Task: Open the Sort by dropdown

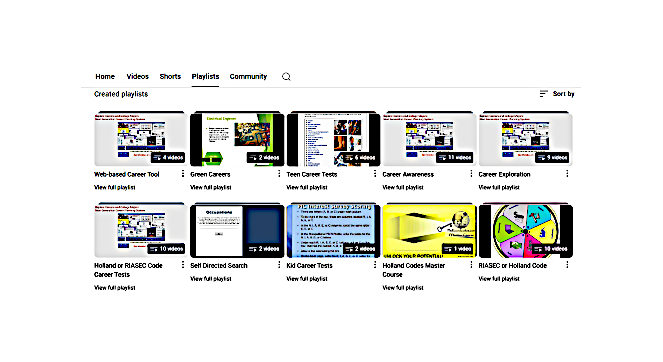Action: (x=557, y=93)
